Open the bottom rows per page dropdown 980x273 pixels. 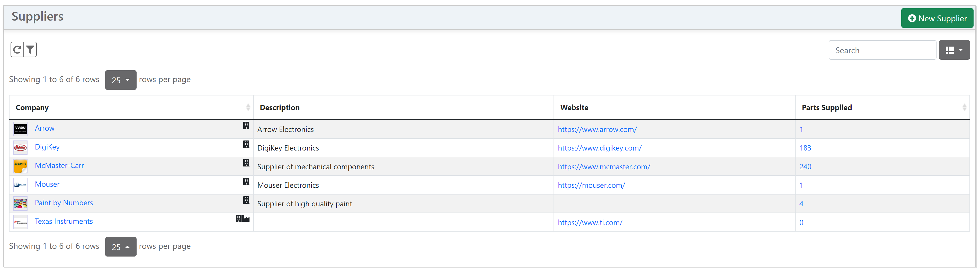121,247
